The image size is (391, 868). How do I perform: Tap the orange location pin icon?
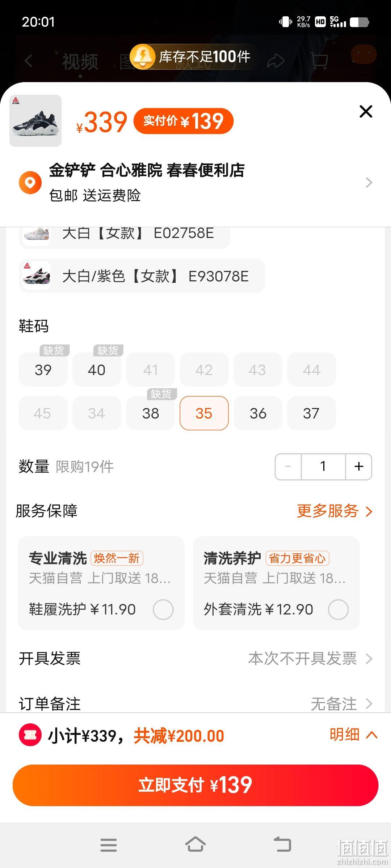[30, 182]
